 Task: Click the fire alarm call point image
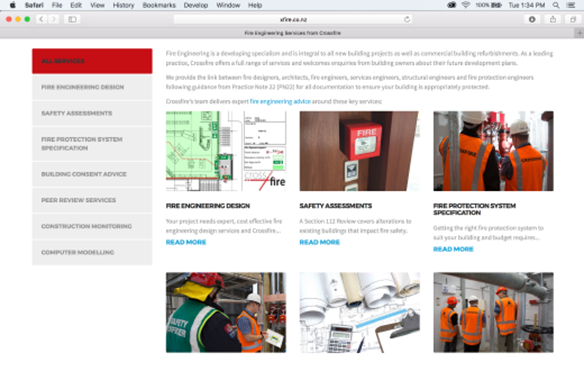tap(359, 151)
